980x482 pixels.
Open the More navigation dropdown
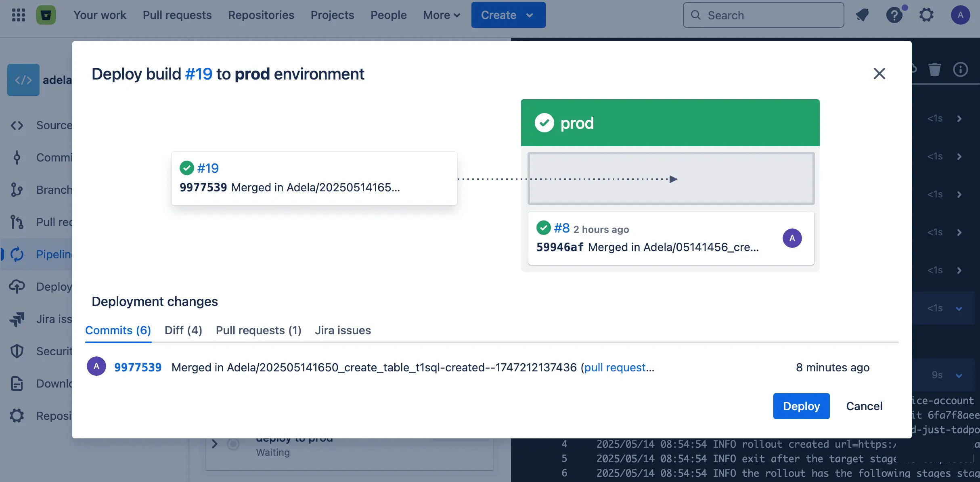[442, 15]
